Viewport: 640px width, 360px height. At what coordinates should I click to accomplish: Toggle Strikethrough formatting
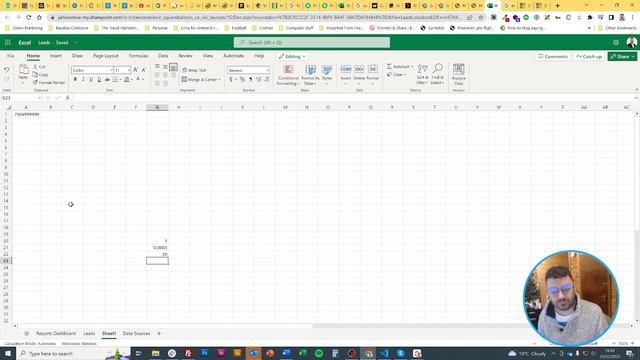click(x=107, y=80)
